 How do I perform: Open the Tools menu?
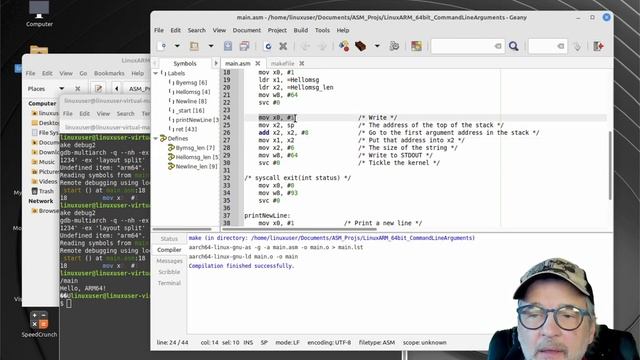point(322,30)
